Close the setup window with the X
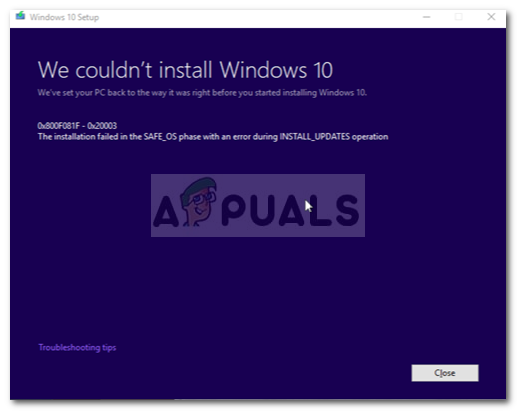This screenshot has width=517, height=411. tap(491, 17)
